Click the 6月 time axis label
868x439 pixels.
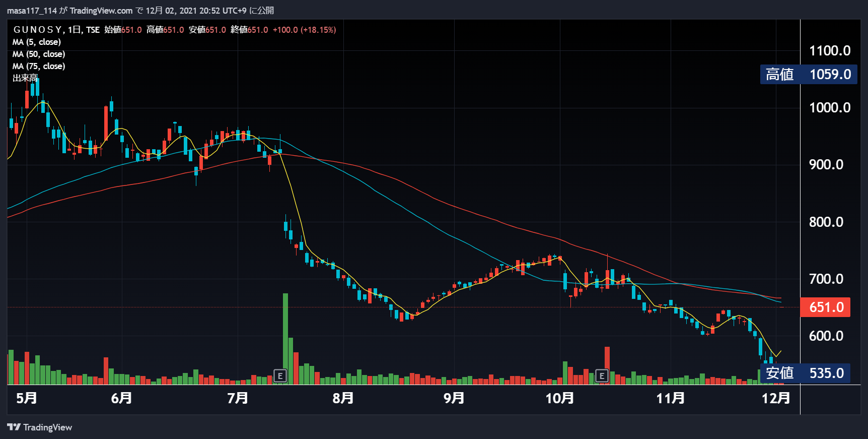[x=121, y=398]
